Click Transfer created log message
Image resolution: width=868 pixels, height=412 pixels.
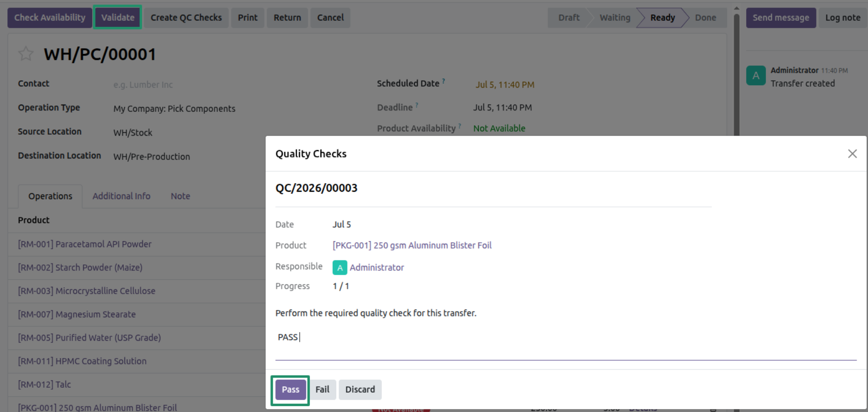[803, 84]
